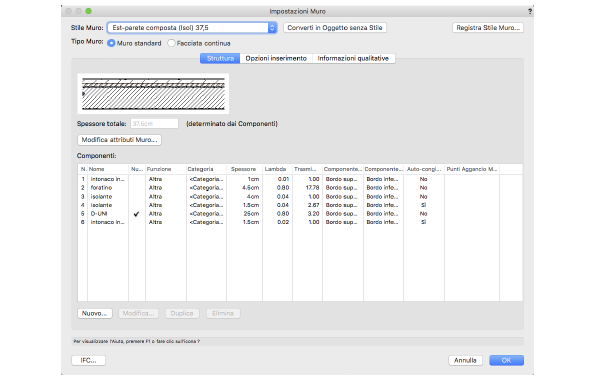This screenshot has height=381, width=597.
Task: Select the D-UNI component name
Action: [x=99, y=214]
